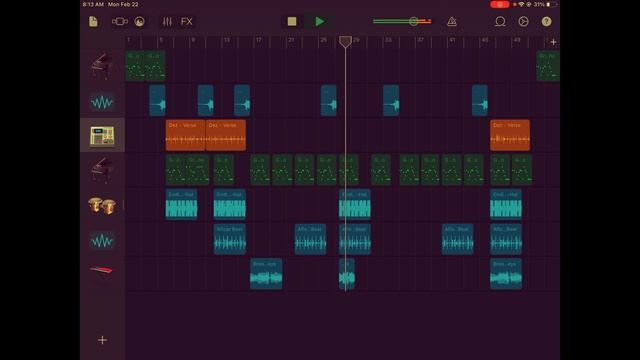The image size is (640, 360).
Task: Add a new track with the bottom plus
Action: tap(102, 340)
